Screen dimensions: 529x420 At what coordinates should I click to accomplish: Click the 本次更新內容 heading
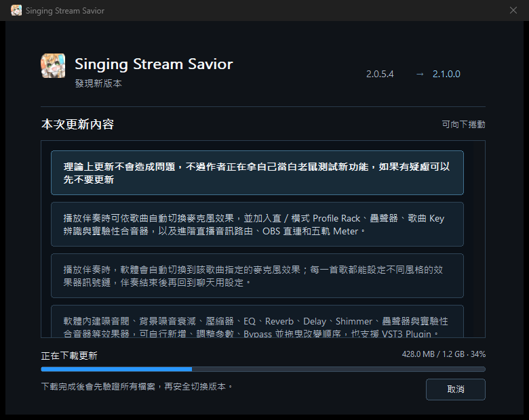(77, 125)
